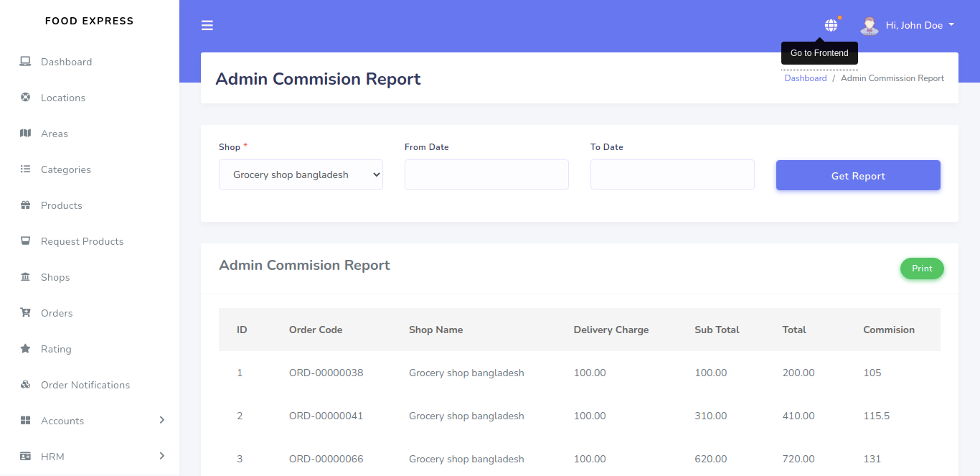Image resolution: width=980 pixels, height=476 pixels.
Task: Follow the Dashboard breadcrumb link
Action: click(806, 78)
